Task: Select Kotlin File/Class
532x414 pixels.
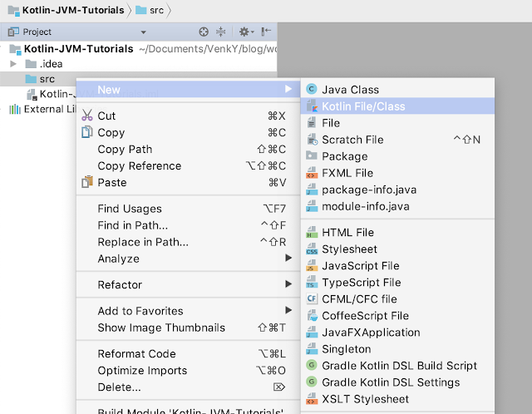Action: coord(397,106)
